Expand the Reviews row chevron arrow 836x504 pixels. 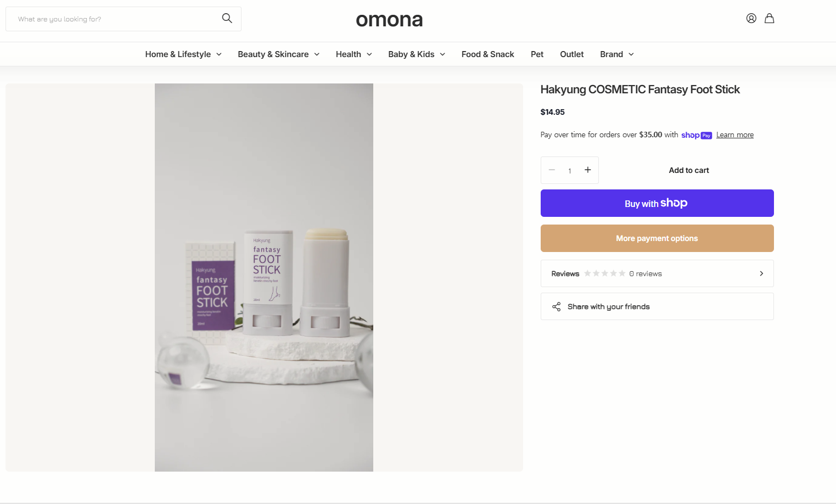[761, 273]
